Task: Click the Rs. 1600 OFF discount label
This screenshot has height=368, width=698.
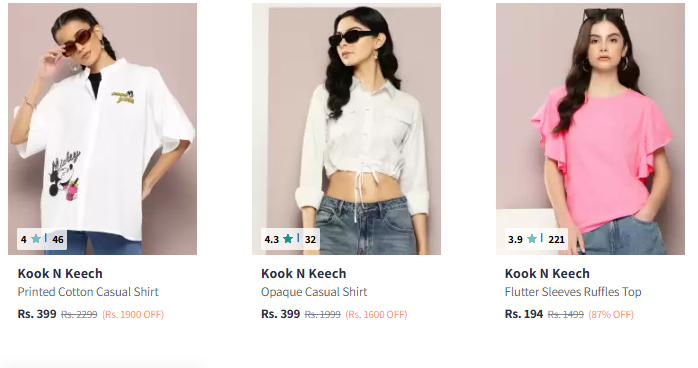Action: pyautogui.click(x=376, y=315)
